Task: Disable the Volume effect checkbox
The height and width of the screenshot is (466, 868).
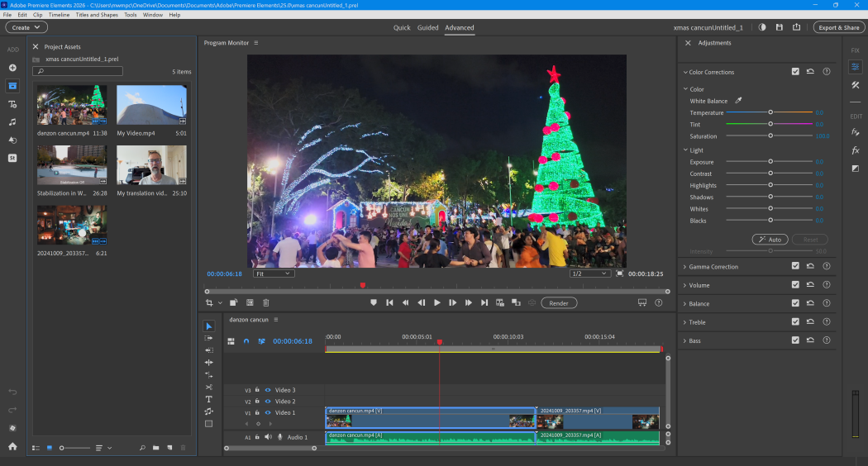Action: (795, 285)
